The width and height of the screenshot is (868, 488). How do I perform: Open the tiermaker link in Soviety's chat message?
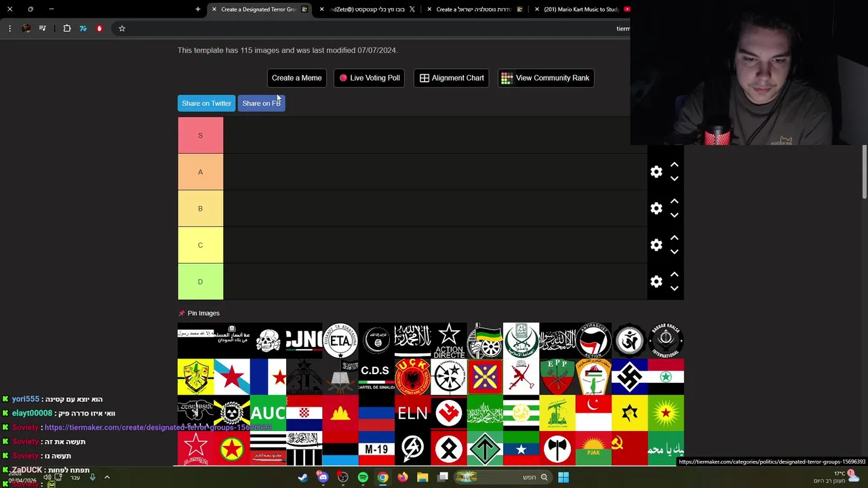(158, 428)
